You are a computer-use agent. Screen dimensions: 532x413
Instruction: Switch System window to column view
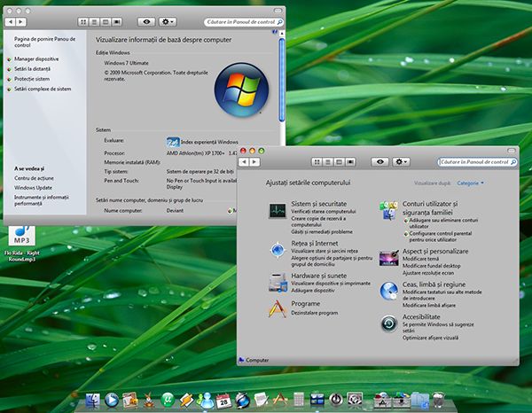106,22
